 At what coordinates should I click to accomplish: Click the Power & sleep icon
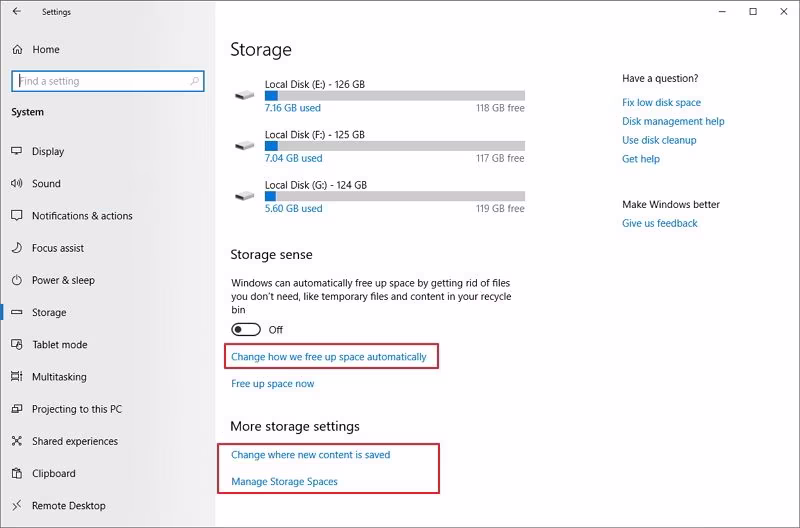click(17, 280)
